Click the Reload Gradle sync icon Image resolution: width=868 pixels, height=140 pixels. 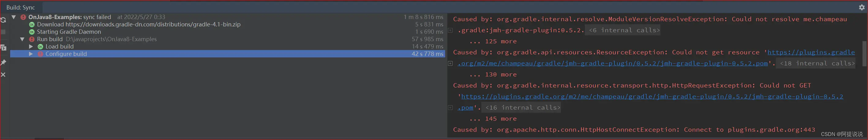[x=3, y=20]
